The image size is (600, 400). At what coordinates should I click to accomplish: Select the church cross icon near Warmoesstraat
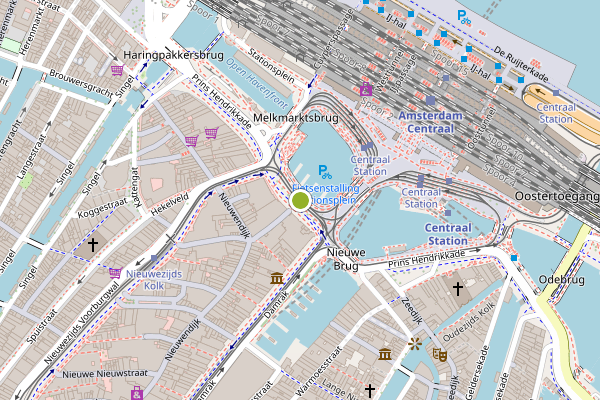click(370, 391)
